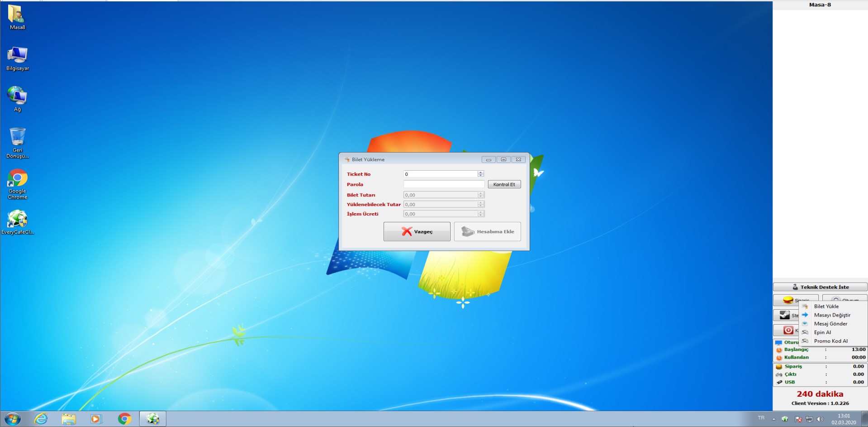This screenshot has width=868, height=427.
Task: Select Bilet Yükle from the popup menu
Action: [x=826, y=307]
